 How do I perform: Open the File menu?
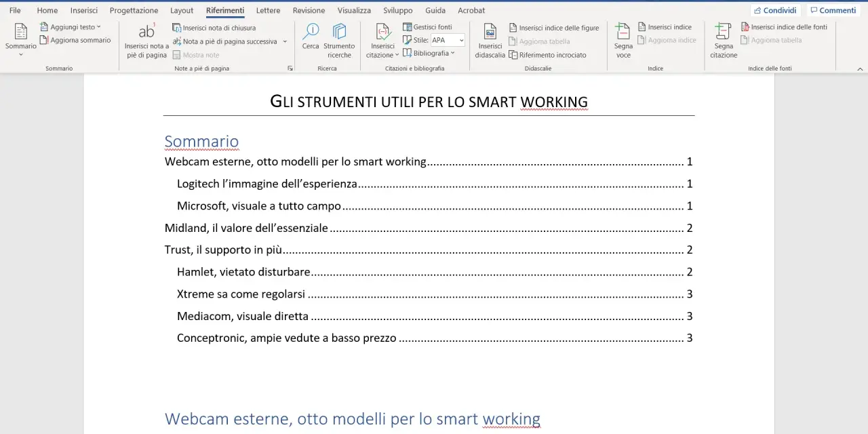coord(15,10)
